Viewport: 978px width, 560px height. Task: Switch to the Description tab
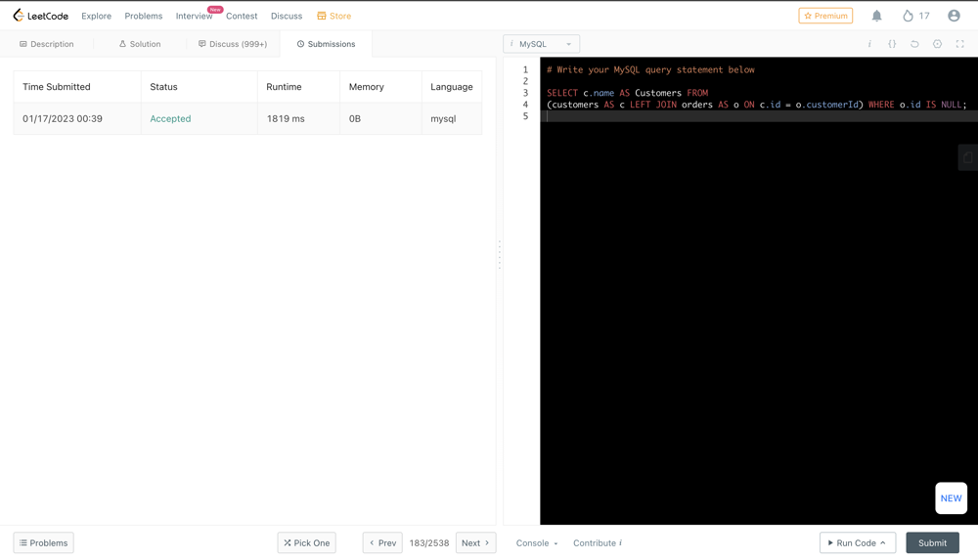(x=47, y=44)
